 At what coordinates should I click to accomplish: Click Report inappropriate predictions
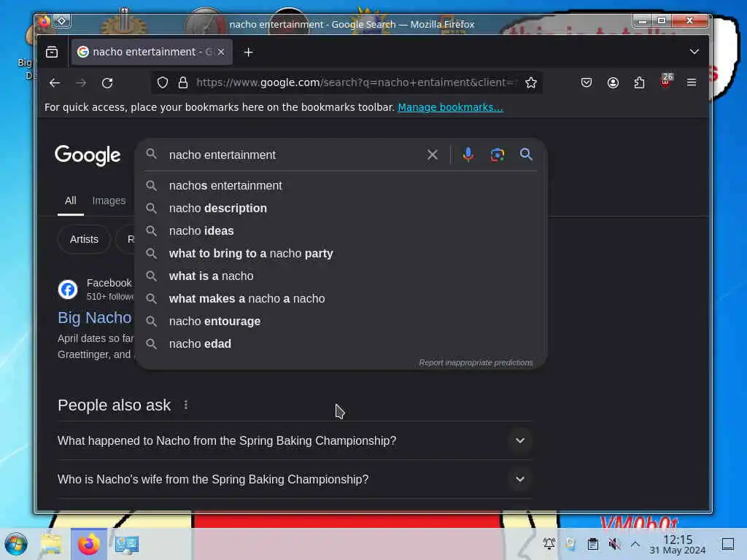(x=476, y=363)
